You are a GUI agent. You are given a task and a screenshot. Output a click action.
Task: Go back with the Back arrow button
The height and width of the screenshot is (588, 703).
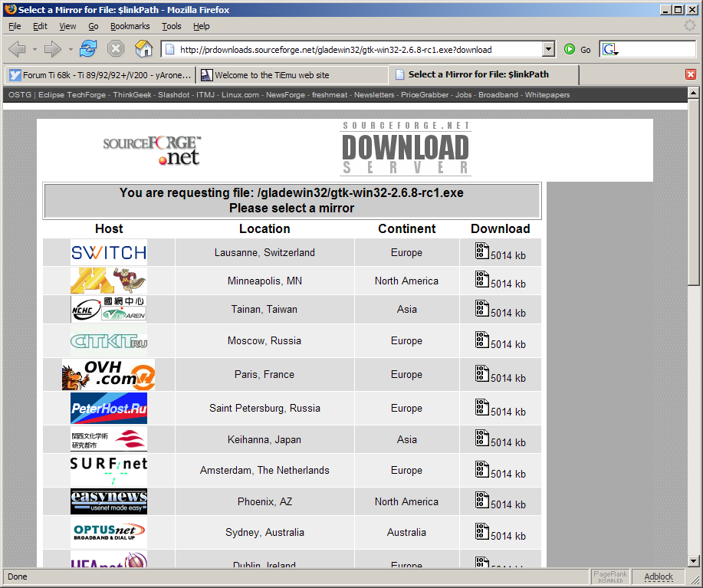coord(17,49)
